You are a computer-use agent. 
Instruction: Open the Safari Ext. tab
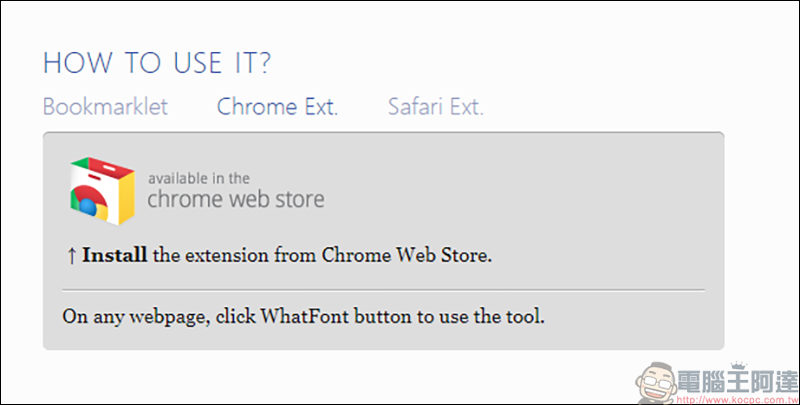pos(436,107)
